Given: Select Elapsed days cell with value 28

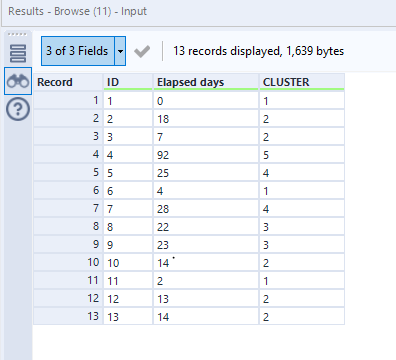Looking at the screenshot, I should tap(206, 209).
